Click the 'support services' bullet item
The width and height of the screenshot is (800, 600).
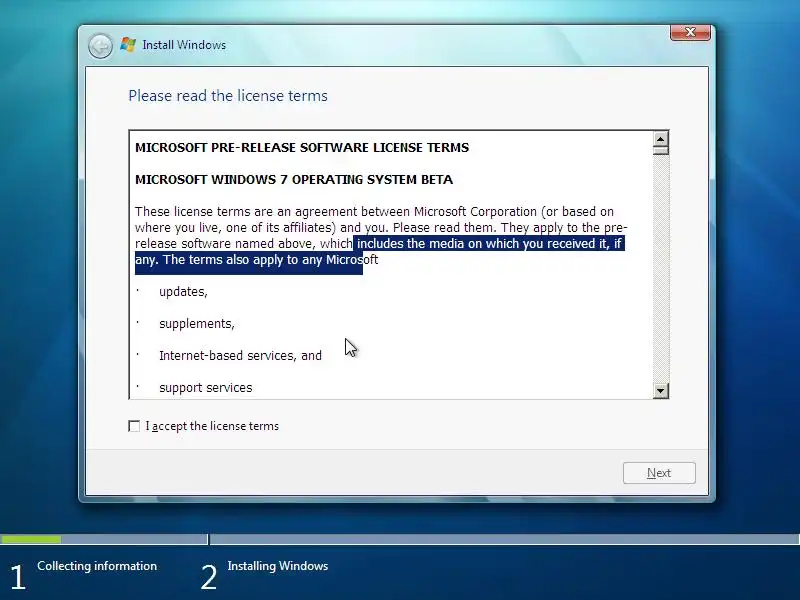click(206, 388)
